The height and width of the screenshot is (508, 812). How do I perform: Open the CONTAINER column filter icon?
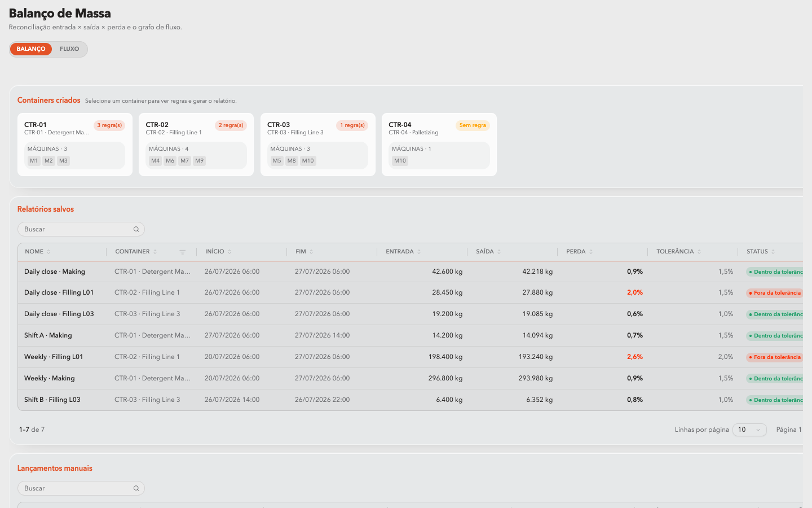point(182,252)
